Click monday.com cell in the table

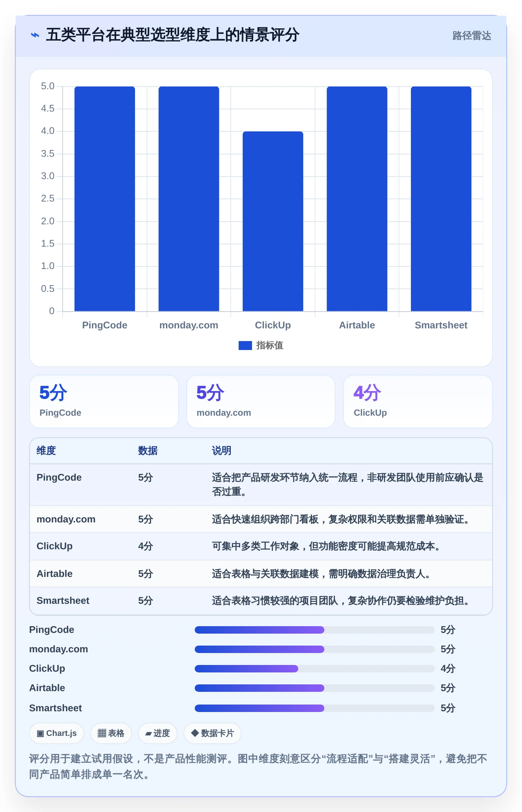66,519
